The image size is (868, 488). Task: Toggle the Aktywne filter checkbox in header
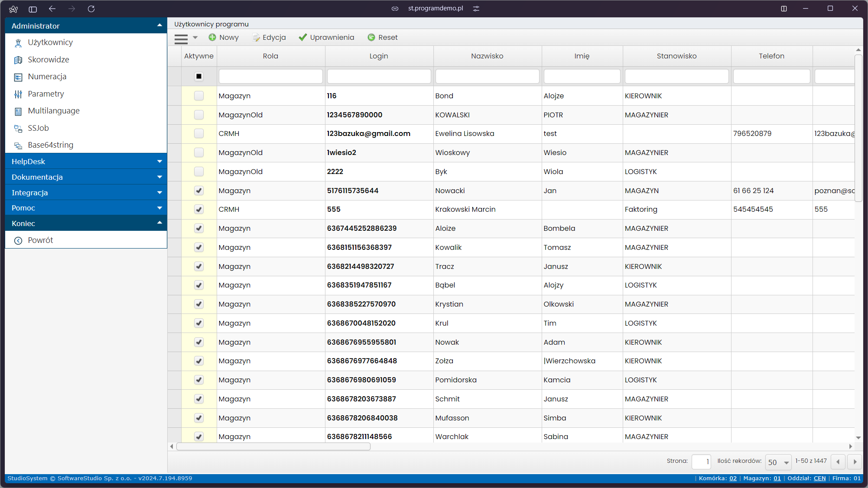199,76
